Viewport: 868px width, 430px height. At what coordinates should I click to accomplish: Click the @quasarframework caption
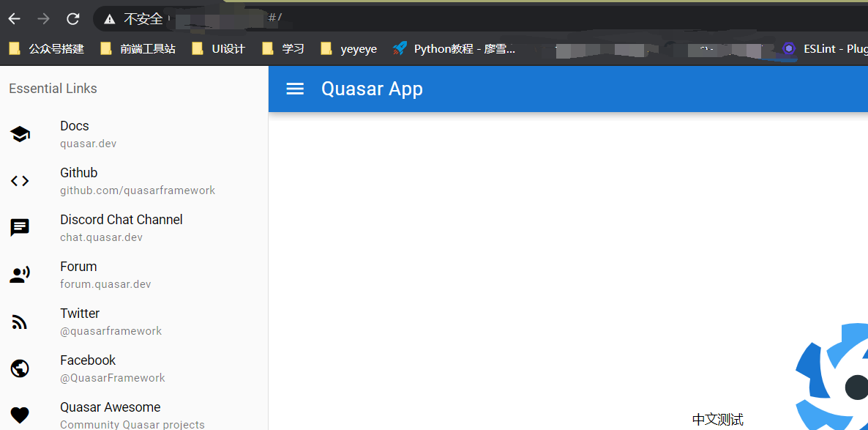coord(111,331)
